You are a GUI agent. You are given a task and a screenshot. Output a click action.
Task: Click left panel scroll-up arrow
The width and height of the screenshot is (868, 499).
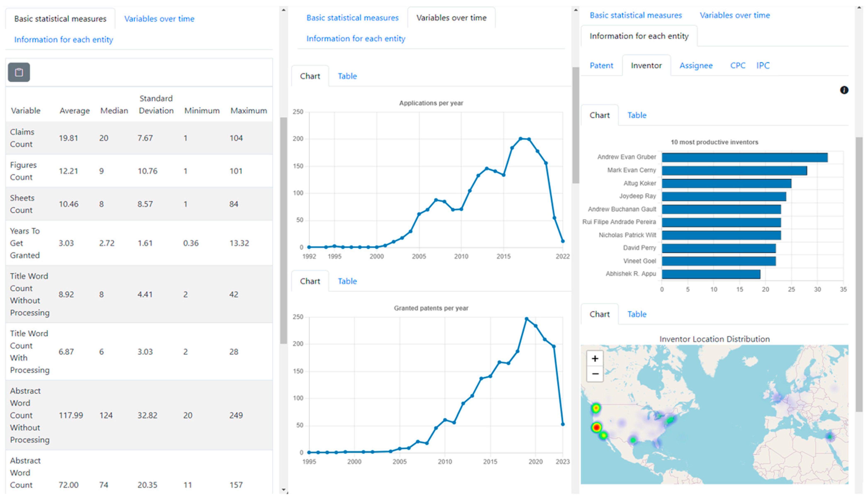click(x=284, y=10)
